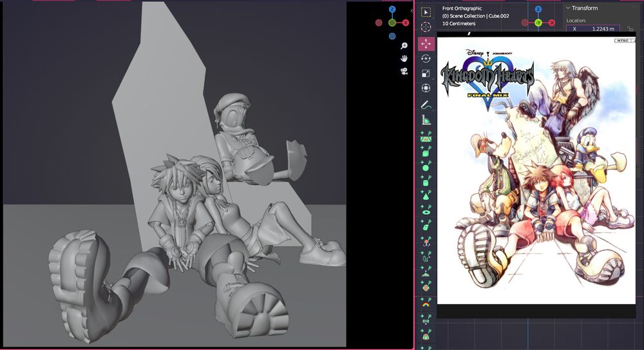
Task: Toggle the lock on Location X
Action: (x=630, y=29)
